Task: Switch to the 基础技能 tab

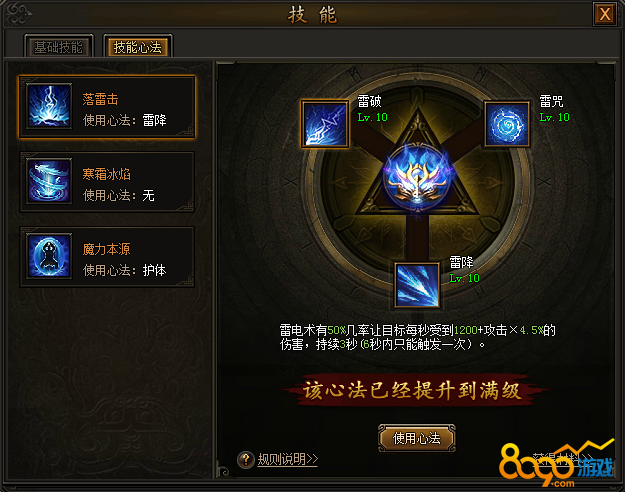Action: tap(59, 47)
